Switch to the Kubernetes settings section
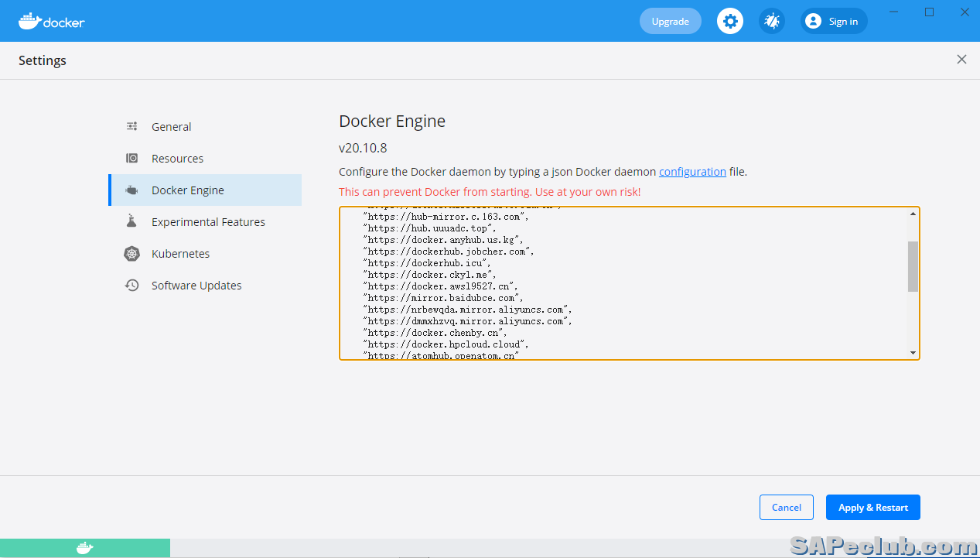 coord(180,254)
